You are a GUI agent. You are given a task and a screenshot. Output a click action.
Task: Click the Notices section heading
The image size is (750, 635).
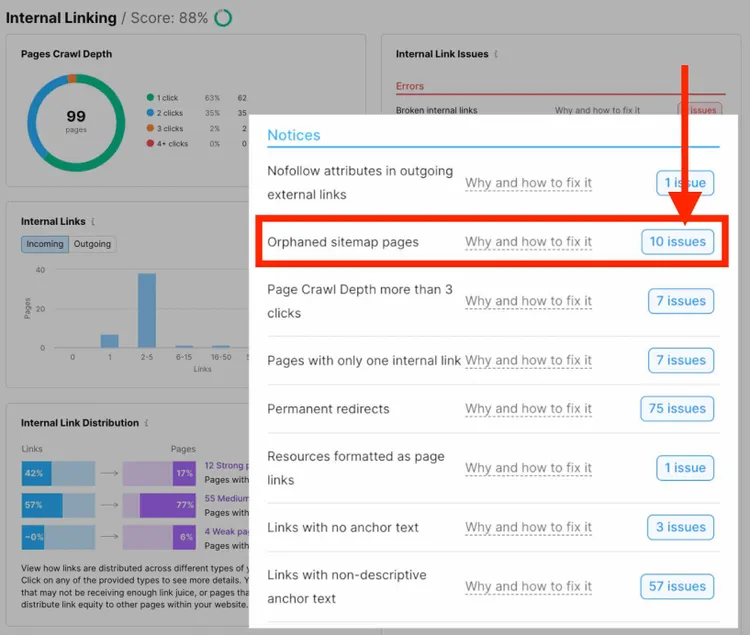click(x=294, y=135)
